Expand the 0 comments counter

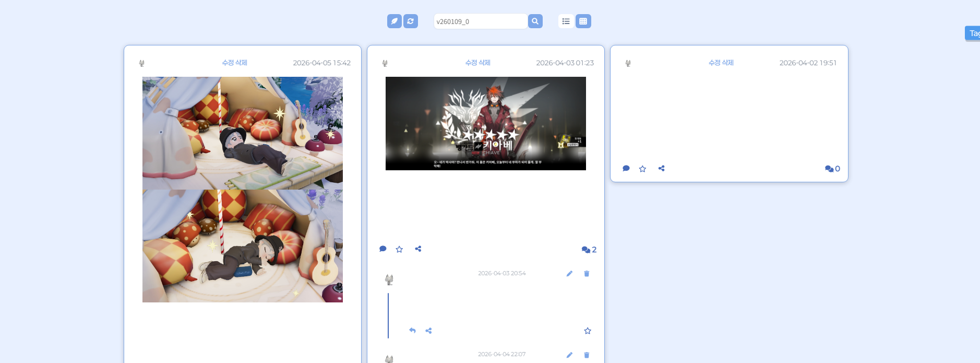pyautogui.click(x=832, y=169)
